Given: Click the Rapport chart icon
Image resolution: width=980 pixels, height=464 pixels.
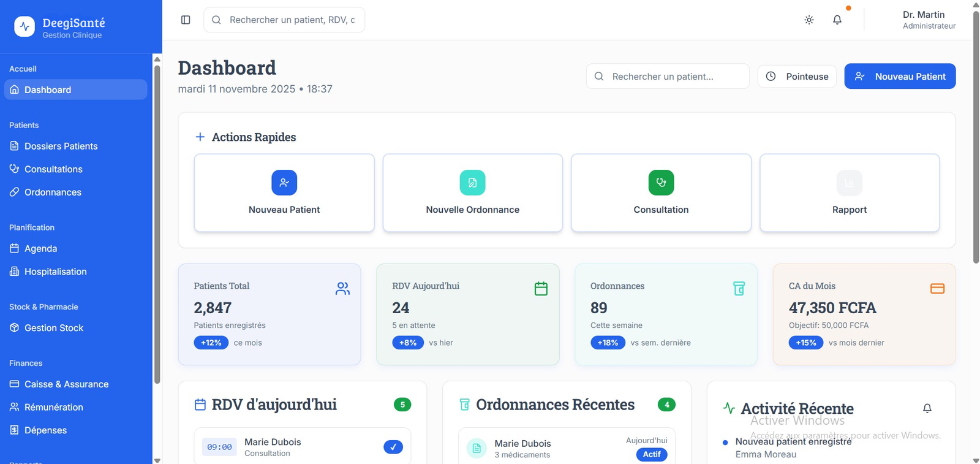Looking at the screenshot, I should 849,183.
